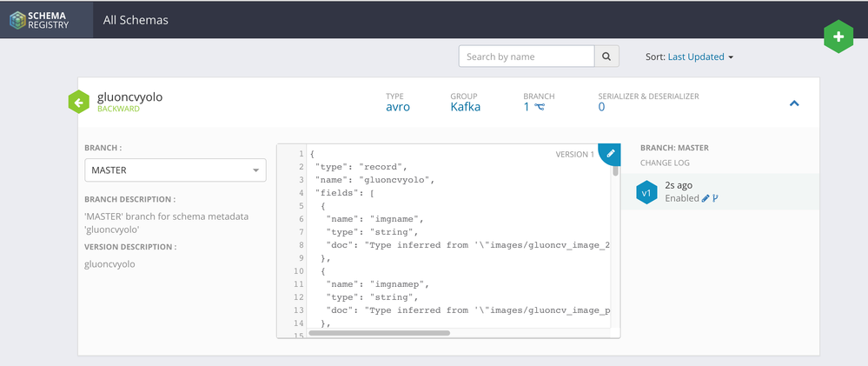Click the green add new schema button

pyautogui.click(x=838, y=37)
